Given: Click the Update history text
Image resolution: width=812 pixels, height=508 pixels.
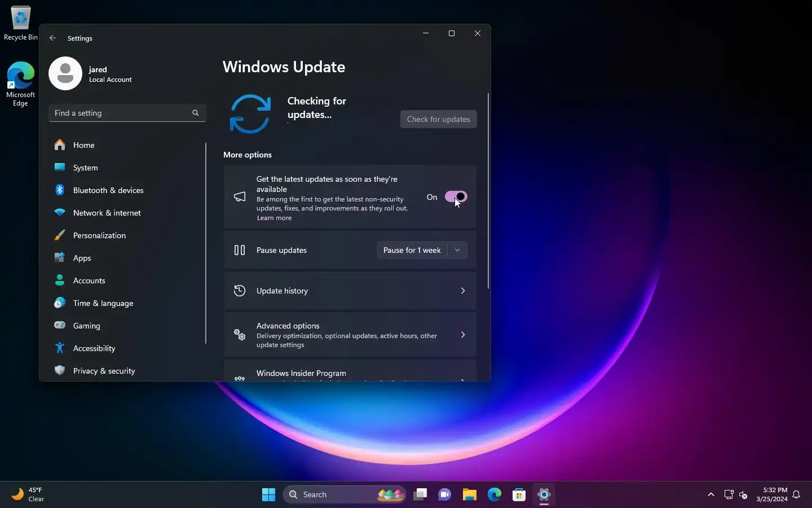Looking at the screenshot, I should 282,291.
